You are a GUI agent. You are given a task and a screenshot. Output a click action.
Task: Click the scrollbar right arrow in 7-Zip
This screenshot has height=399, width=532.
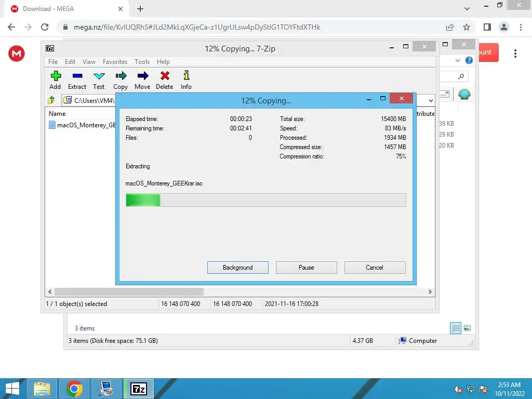(430, 292)
